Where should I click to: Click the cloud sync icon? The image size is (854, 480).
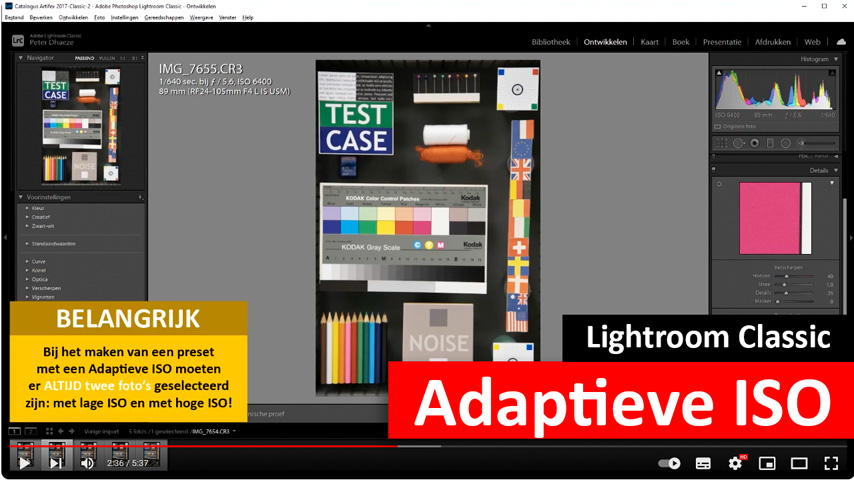coord(840,42)
